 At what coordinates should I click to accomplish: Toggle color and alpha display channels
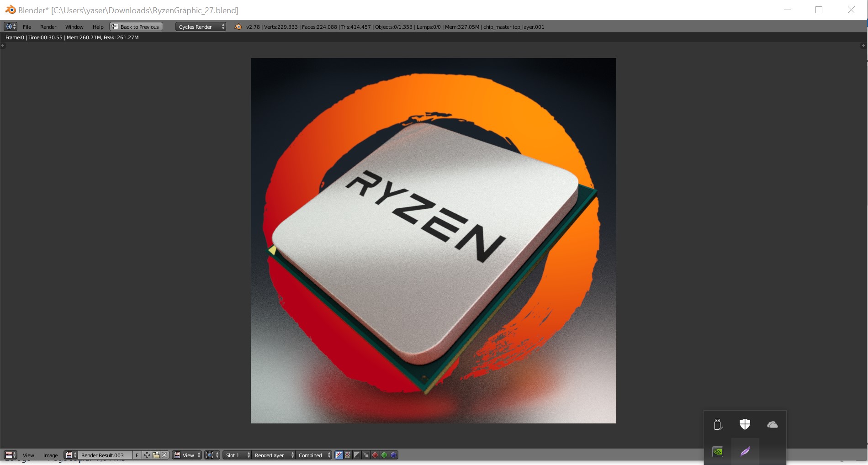339,455
